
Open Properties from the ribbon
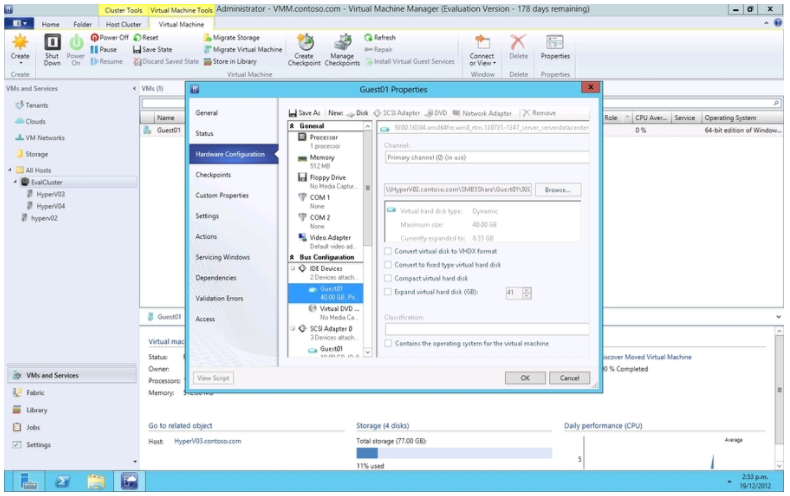(x=555, y=47)
